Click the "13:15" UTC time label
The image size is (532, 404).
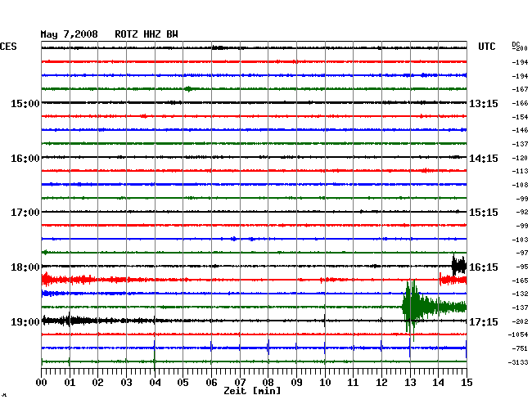[x=484, y=103]
